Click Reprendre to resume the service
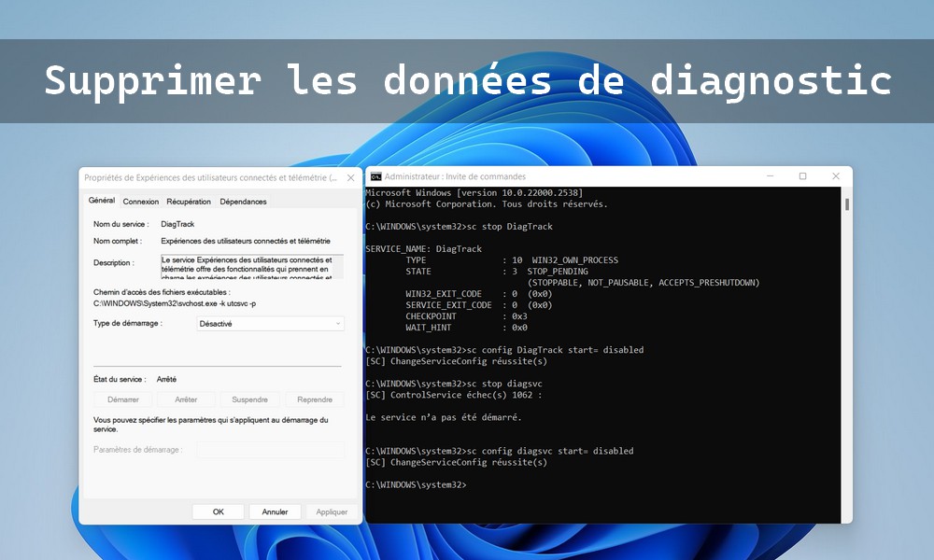Screen dimensions: 934x560 click(x=315, y=399)
